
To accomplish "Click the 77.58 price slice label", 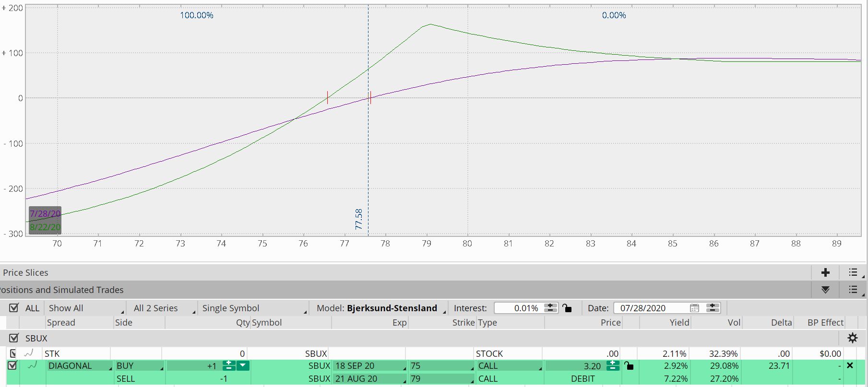I will 359,219.
